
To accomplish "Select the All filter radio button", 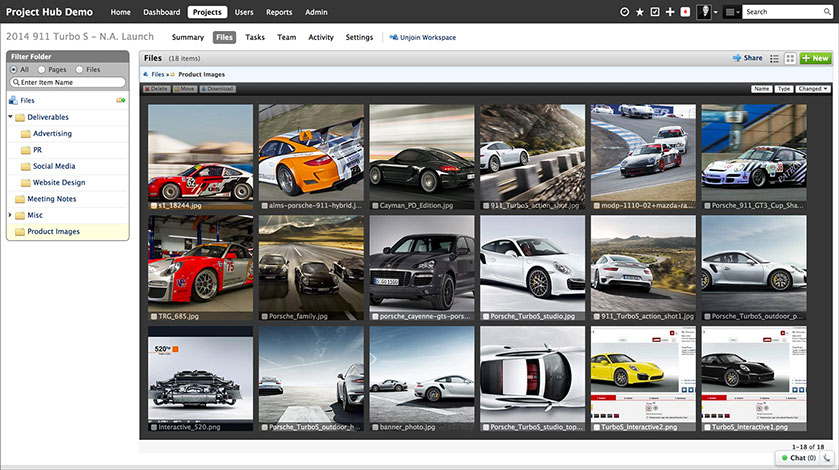I will pyautogui.click(x=12, y=70).
